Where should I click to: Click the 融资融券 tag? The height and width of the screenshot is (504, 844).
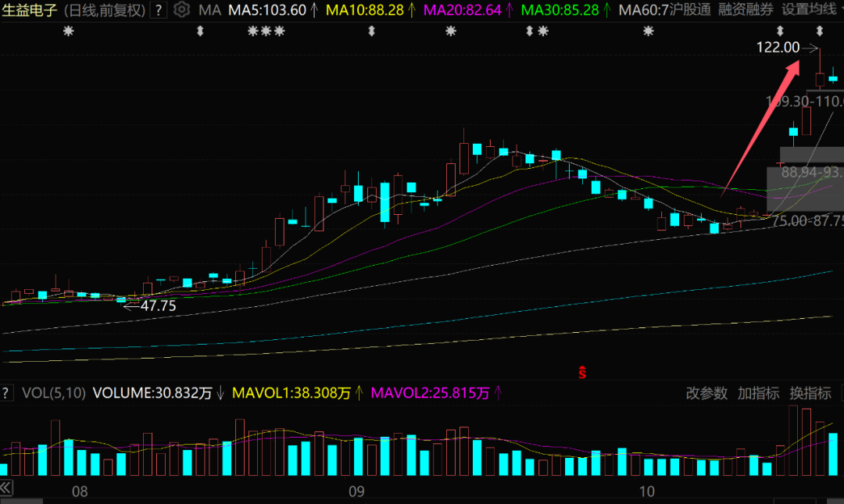pos(746,9)
